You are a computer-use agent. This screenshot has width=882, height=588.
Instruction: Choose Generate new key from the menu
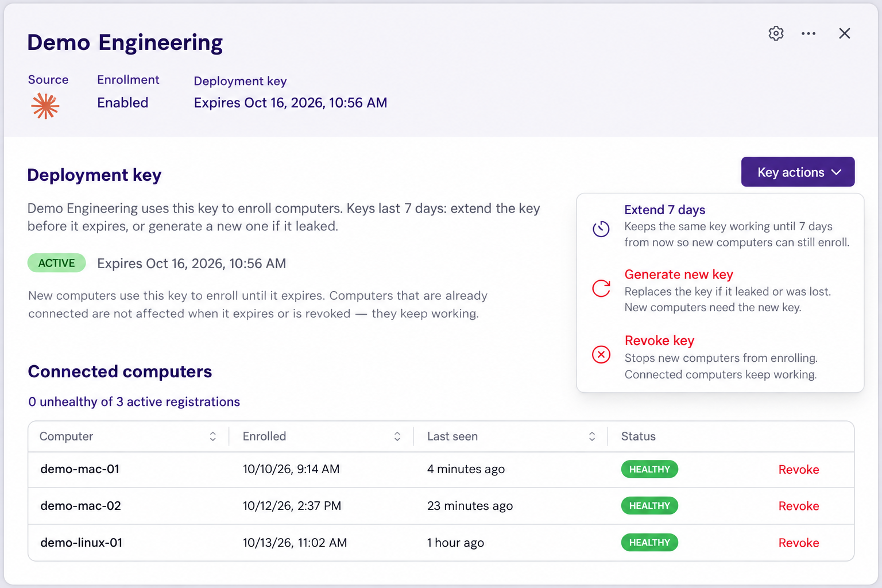click(721, 291)
